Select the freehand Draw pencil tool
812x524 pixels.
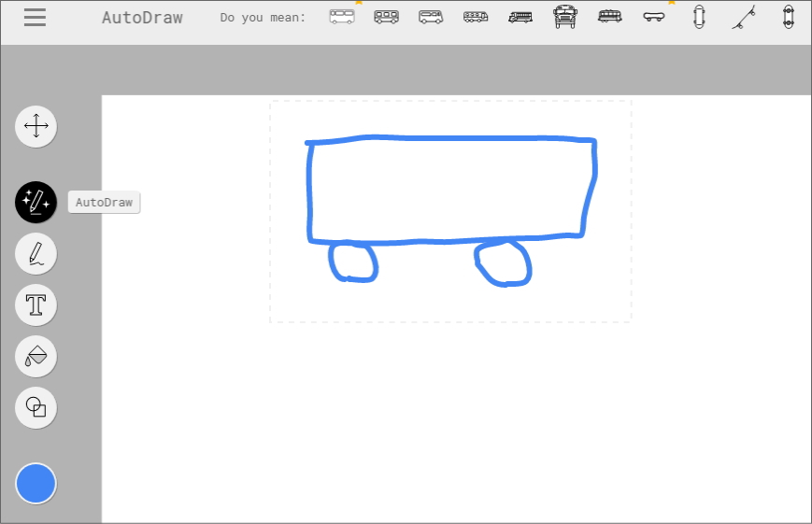click(36, 253)
